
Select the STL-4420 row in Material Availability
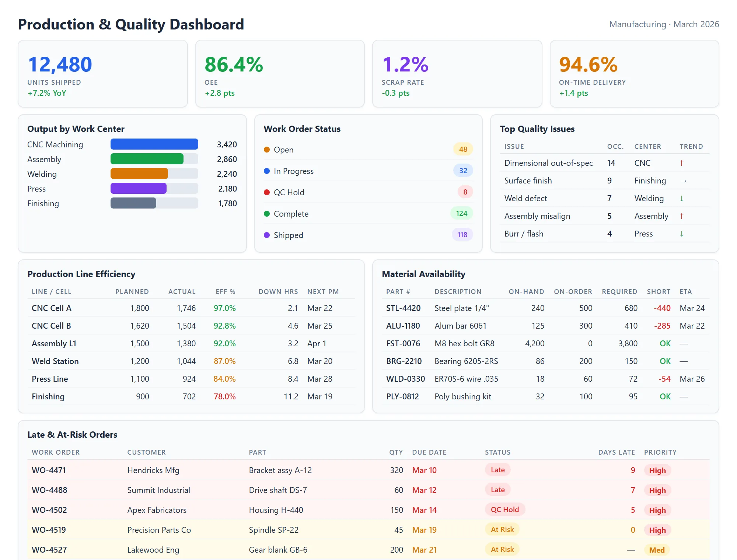[x=545, y=308]
